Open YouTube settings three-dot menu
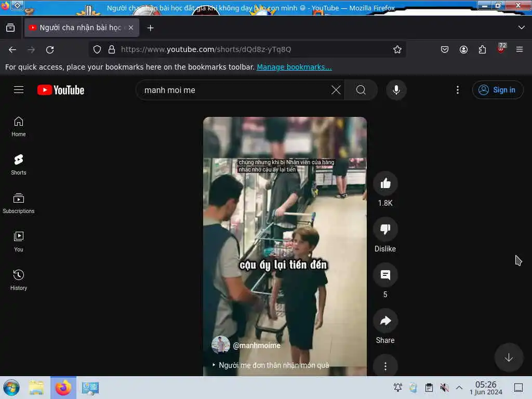 (458, 90)
